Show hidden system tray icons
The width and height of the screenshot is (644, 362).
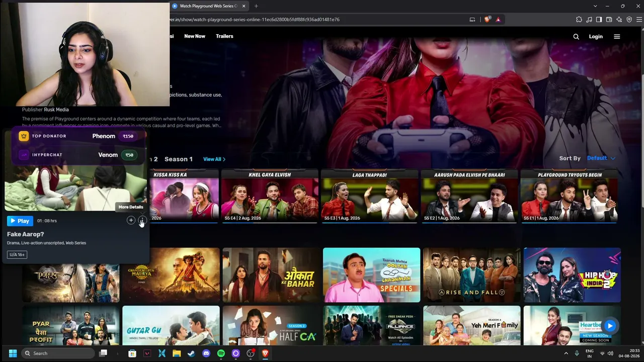click(566, 353)
